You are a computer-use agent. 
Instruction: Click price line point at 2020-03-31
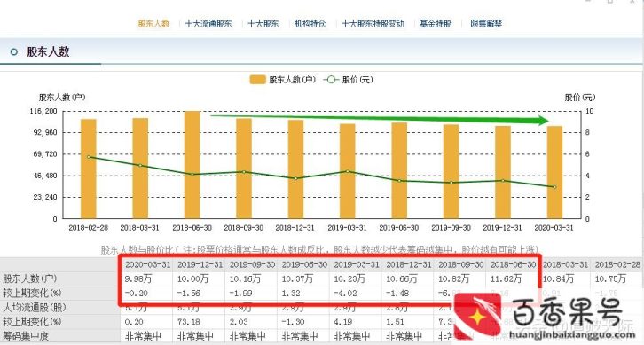[x=555, y=187]
